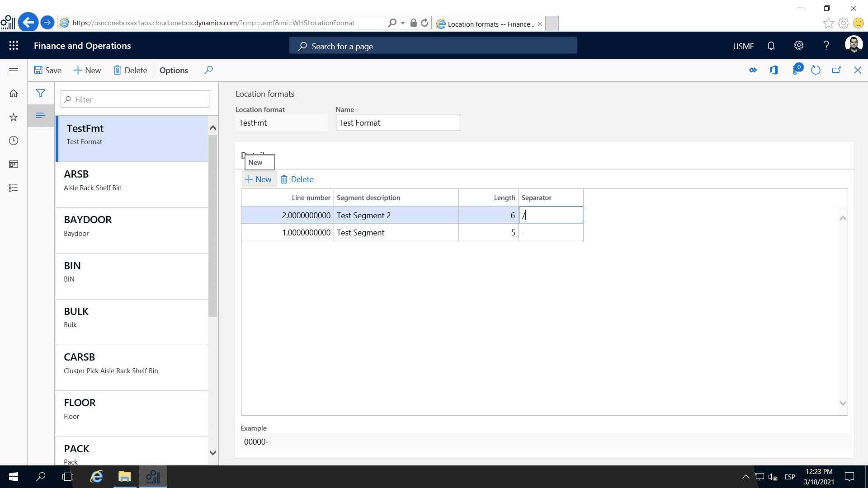Open the modules list icon in the sidebar
This screenshot has height=488, width=868.
click(14, 188)
